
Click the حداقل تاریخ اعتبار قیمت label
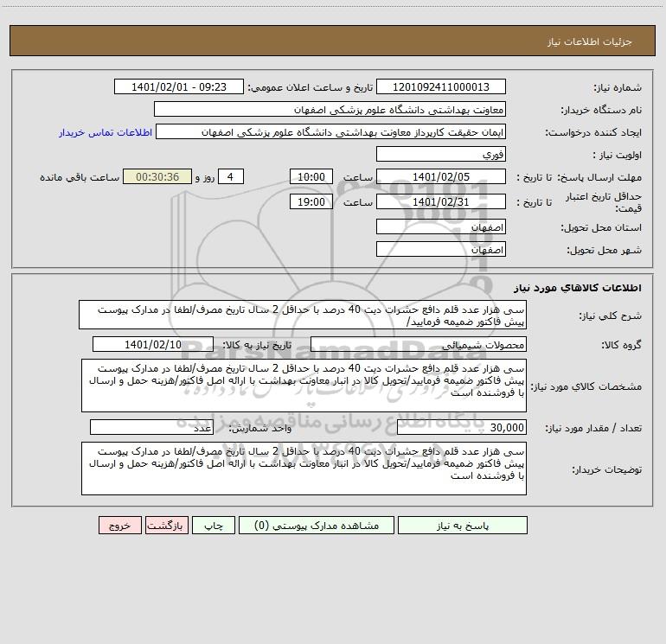[x=604, y=202]
